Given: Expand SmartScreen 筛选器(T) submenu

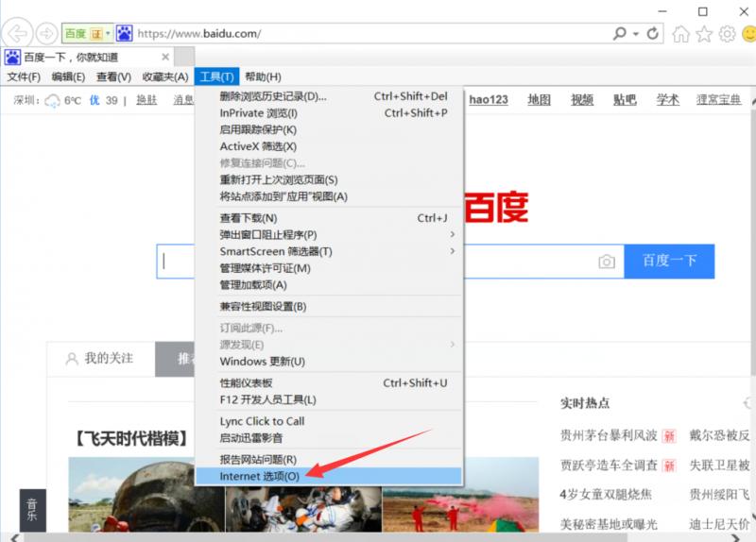Looking at the screenshot, I should (329, 251).
